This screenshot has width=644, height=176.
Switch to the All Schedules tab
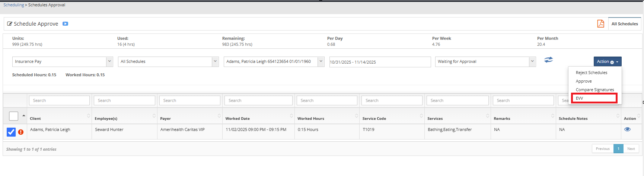[624, 24]
